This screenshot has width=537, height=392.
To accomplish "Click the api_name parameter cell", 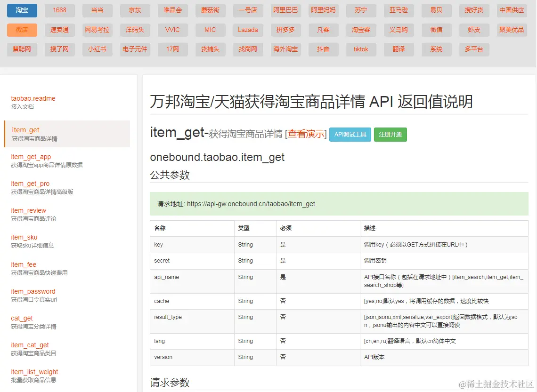I will click(x=192, y=281).
